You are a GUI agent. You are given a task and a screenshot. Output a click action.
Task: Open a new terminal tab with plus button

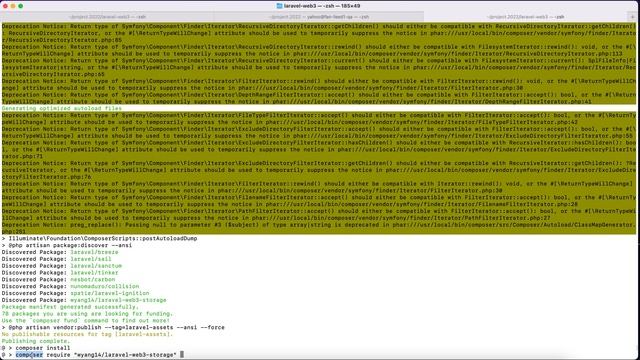pos(632,17)
